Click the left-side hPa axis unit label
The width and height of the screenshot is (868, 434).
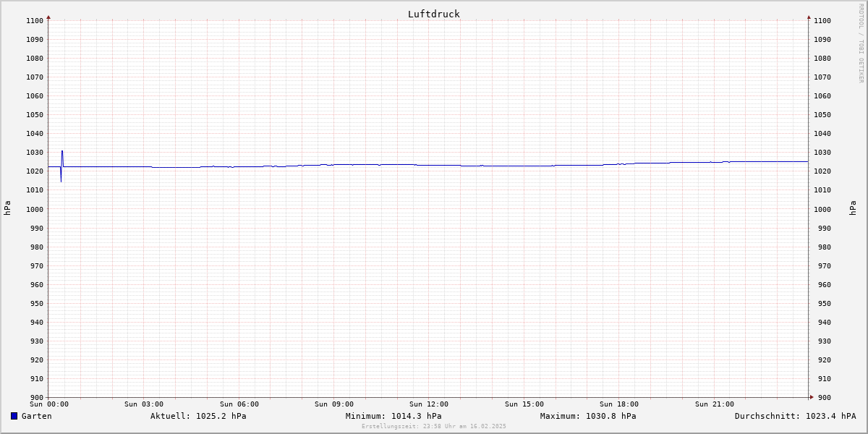[7, 208]
